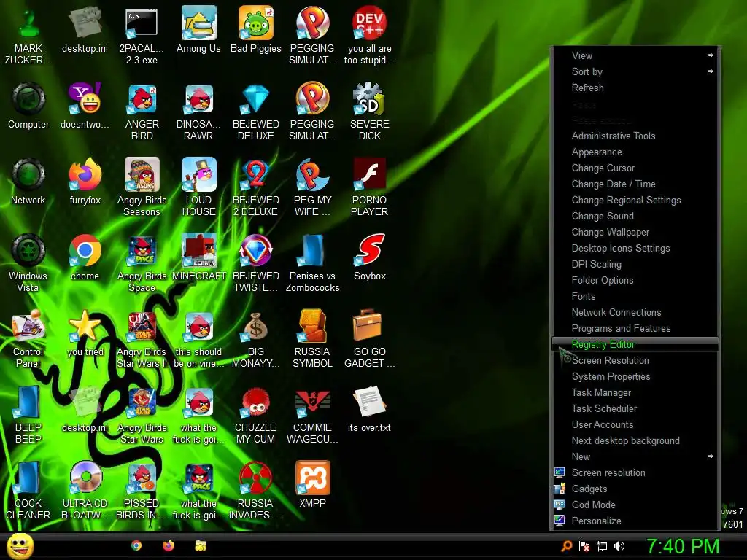Select the Bad Piggies desktop icon
The image size is (747, 560).
point(256,29)
